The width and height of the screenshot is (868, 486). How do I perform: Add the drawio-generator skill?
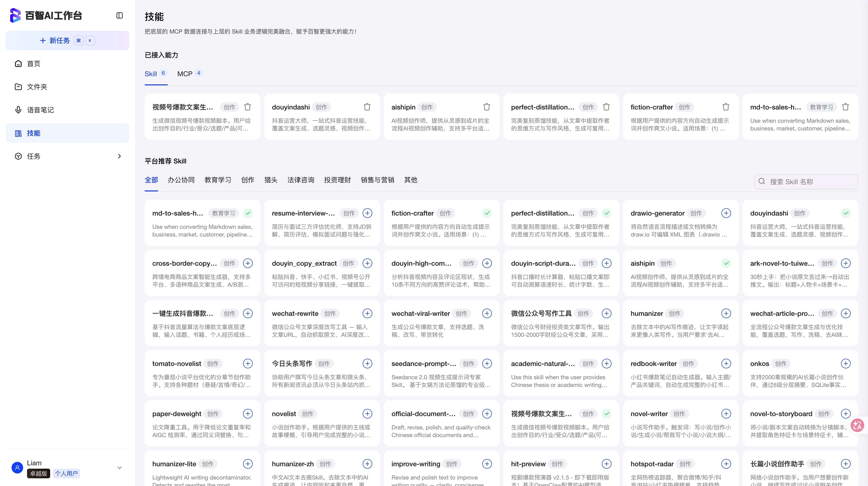click(726, 213)
